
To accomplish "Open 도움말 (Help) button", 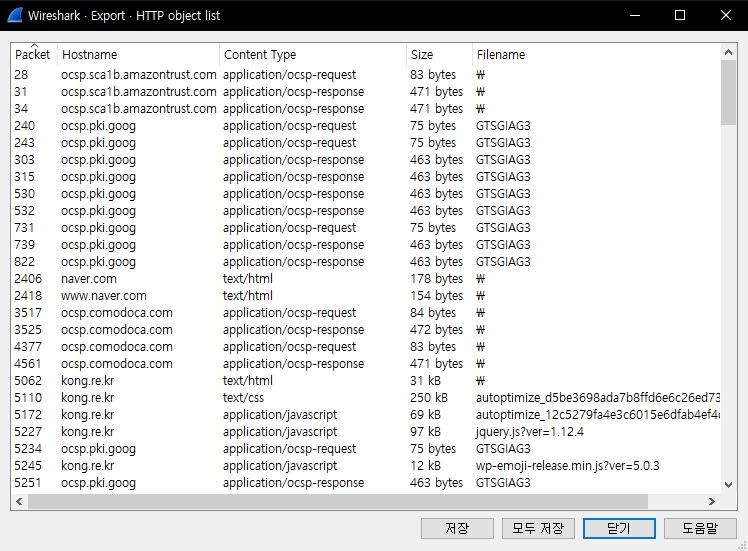I will point(700,529).
